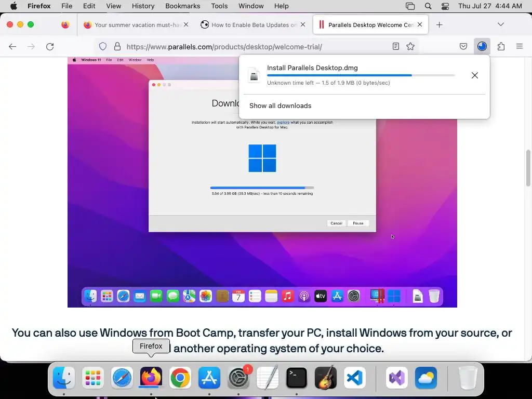The image size is (532, 399).
Task: Click the dmg file icon in downloads panel
Action: tap(254, 75)
